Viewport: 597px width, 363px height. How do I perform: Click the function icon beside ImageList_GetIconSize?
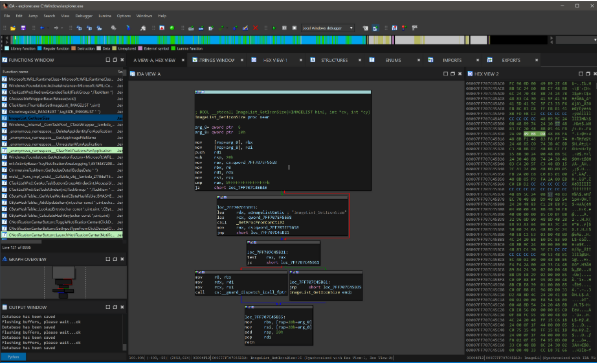pyautogui.click(x=5, y=118)
